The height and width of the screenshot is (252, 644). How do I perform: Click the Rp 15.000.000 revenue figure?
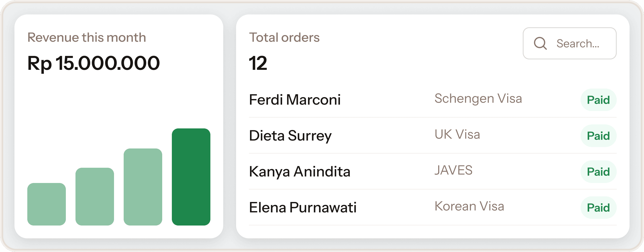(94, 63)
